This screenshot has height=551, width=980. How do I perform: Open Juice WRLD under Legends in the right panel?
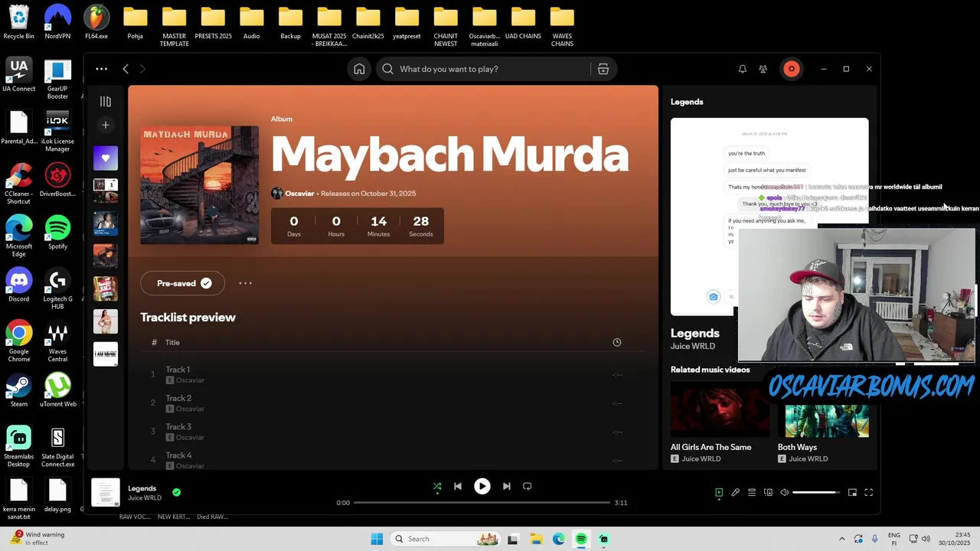click(x=693, y=346)
